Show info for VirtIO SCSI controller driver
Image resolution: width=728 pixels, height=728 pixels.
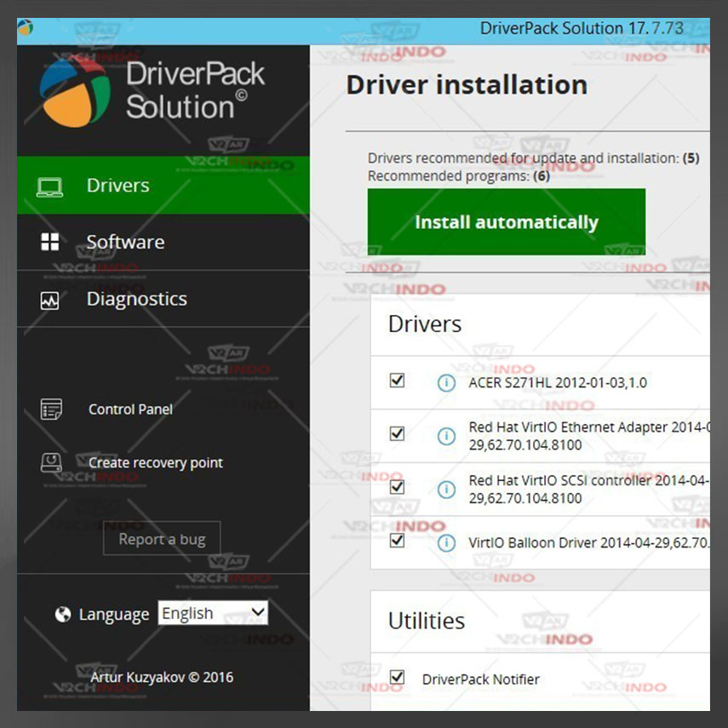click(x=446, y=490)
